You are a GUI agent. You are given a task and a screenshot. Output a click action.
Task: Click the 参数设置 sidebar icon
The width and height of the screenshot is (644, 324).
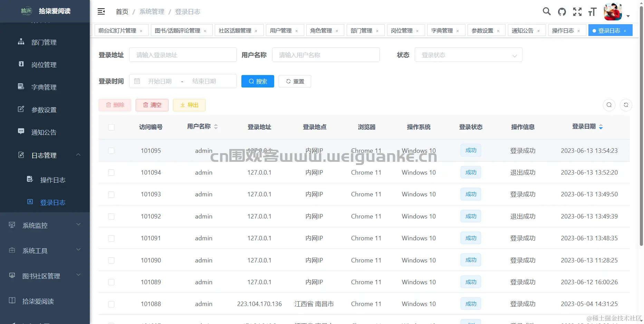pyautogui.click(x=21, y=109)
